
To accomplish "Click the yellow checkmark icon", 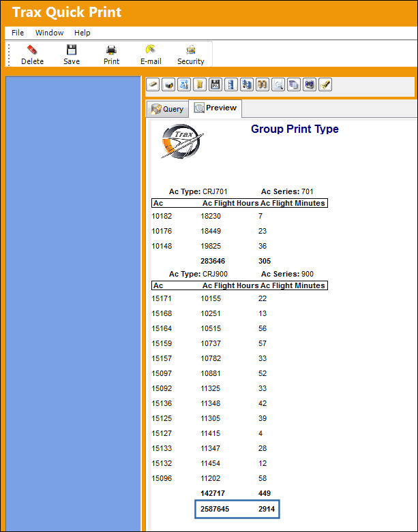I will [x=325, y=84].
